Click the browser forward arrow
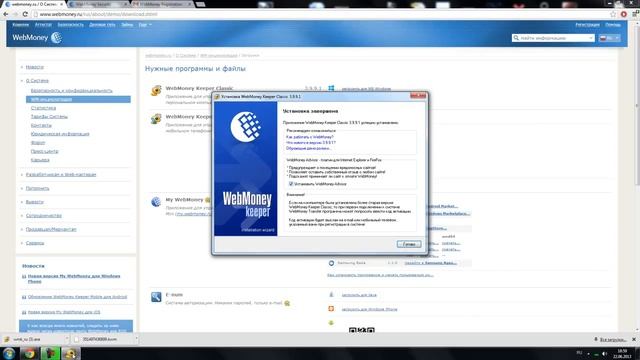 16,14
